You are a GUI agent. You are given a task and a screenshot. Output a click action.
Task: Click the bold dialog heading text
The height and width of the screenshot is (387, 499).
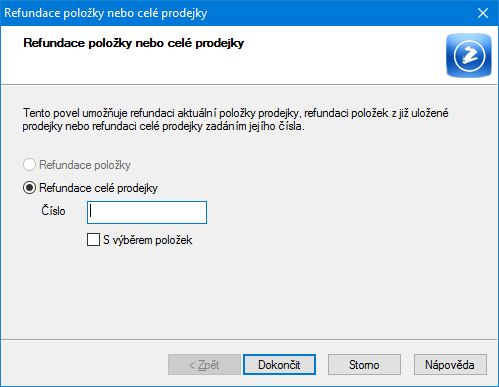click(x=134, y=43)
